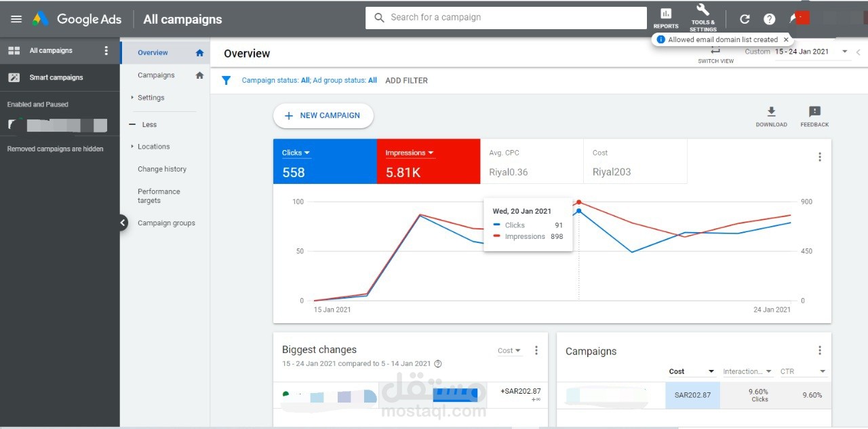Open the performance chart card options menu
The image size is (868, 429).
(x=819, y=157)
